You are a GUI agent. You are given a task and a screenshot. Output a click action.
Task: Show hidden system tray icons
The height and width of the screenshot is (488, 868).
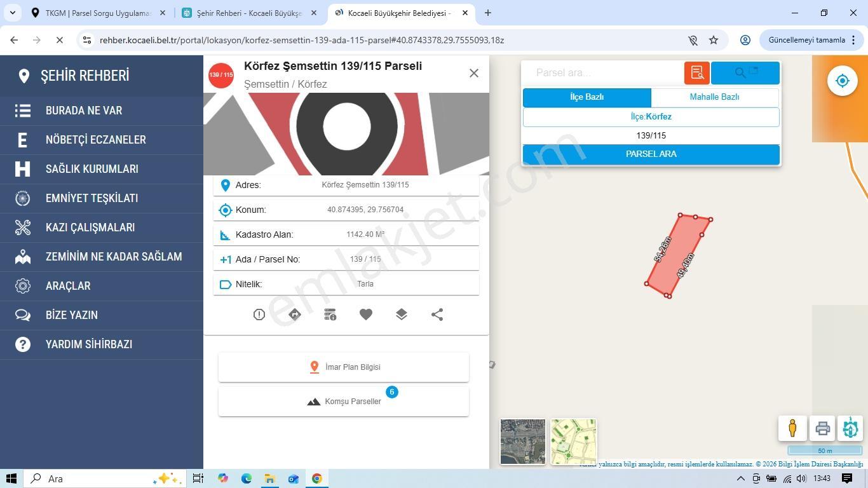pyautogui.click(x=740, y=478)
